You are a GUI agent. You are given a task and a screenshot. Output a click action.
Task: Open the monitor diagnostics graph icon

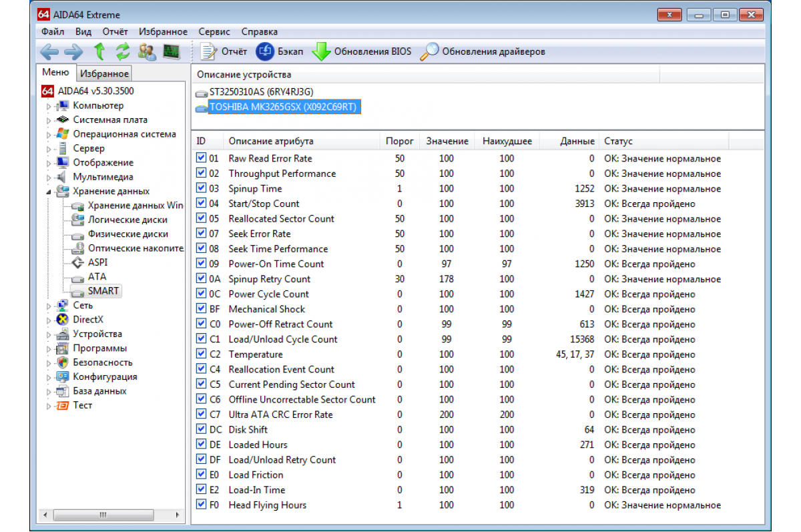pyautogui.click(x=172, y=51)
